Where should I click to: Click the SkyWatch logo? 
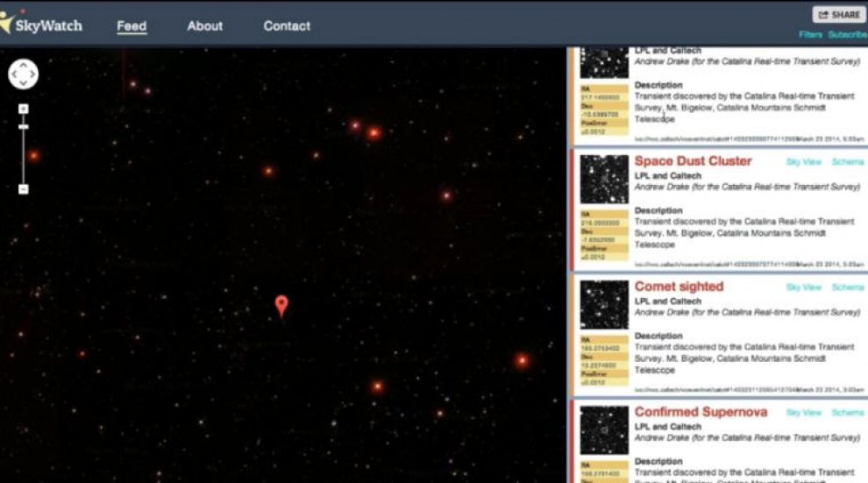pos(41,25)
